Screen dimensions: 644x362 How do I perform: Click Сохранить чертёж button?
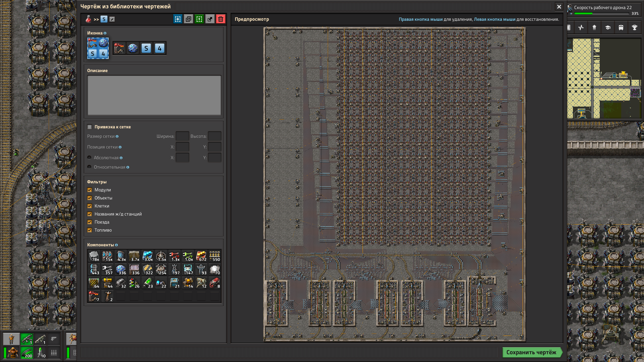coord(532,352)
